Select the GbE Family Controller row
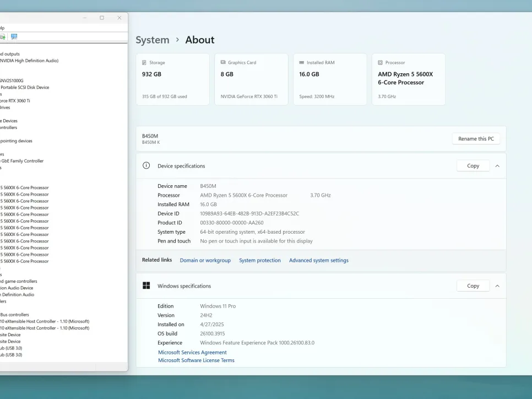The height and width of the screenshot is (399, 532). pyautogui.click(x=21, y=161)
